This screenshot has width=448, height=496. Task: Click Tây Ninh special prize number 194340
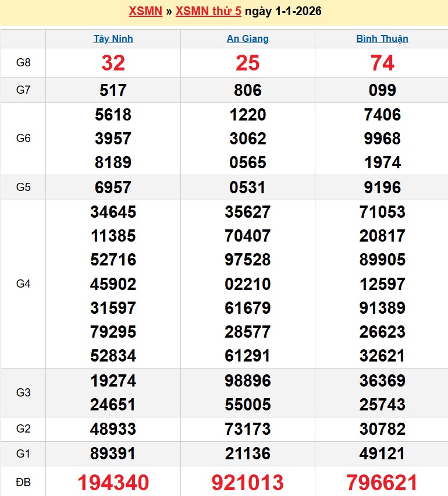(113, 482)
